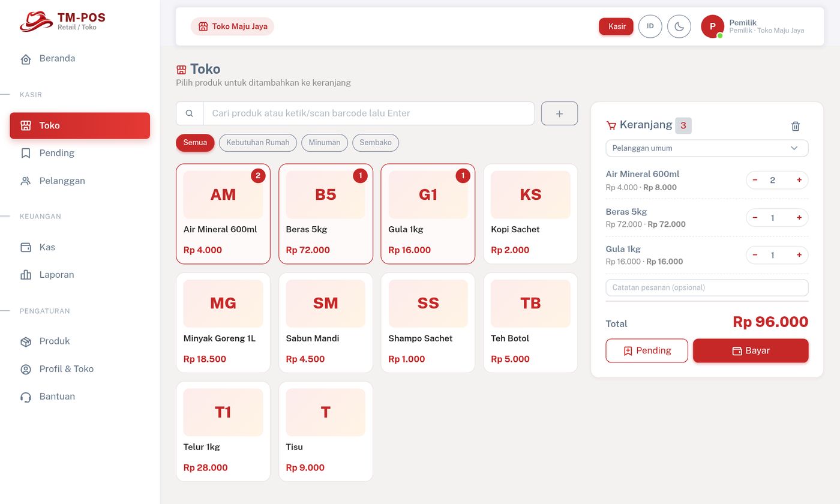
Task: Toggle dark mode with moon icon
Action: [679, 26]
